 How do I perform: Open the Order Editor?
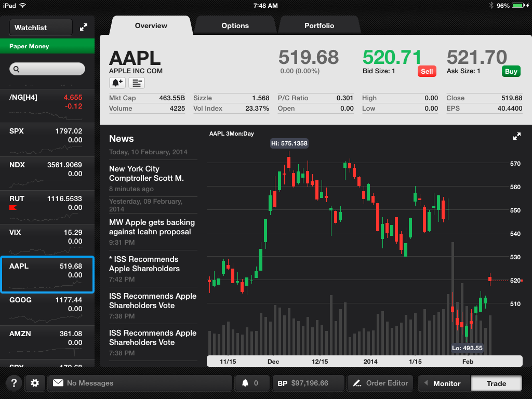tap(380, 383)
